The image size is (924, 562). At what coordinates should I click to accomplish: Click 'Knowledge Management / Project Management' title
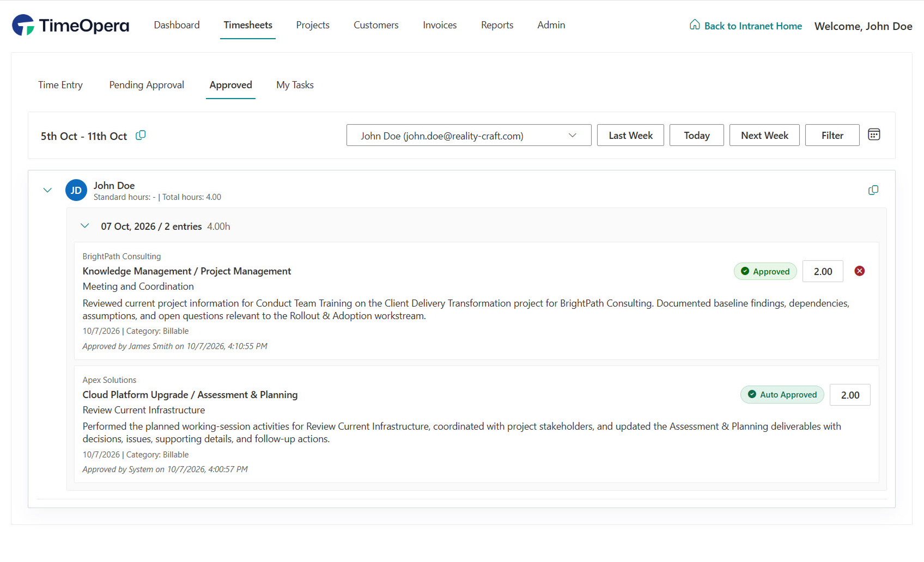point(187,271)
